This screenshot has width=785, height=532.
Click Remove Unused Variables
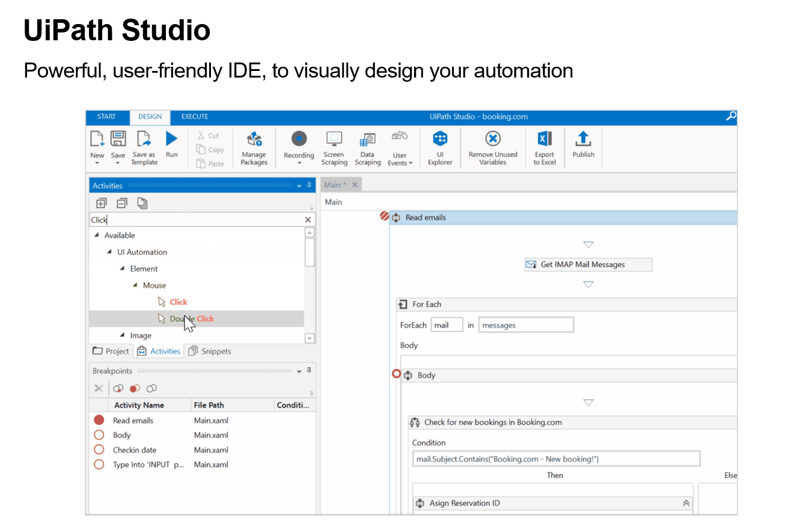click(x=492, y=145)
